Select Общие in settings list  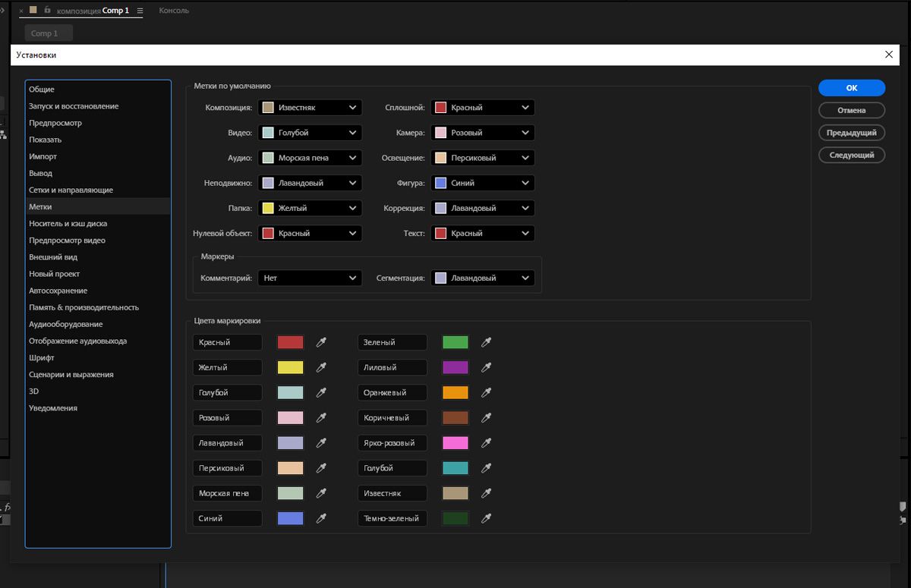98,90
